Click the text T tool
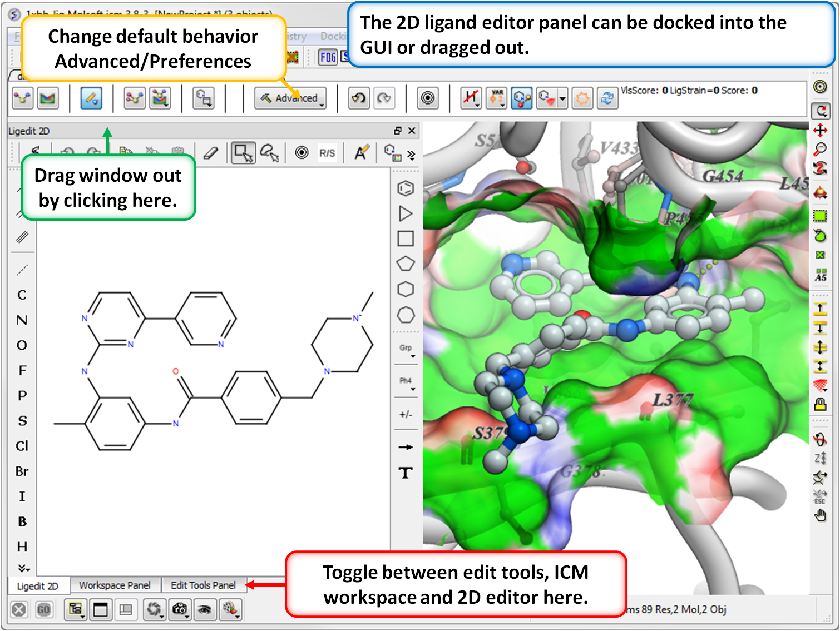This screenshot has height=631, width=840. (x=406, y=473)
